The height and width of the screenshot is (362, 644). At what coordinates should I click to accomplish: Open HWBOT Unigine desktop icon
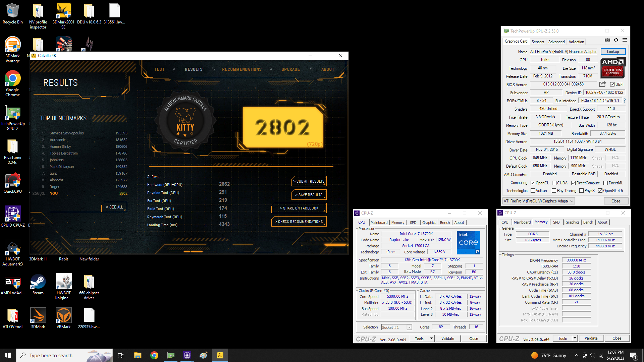click(x=63, y=287)
